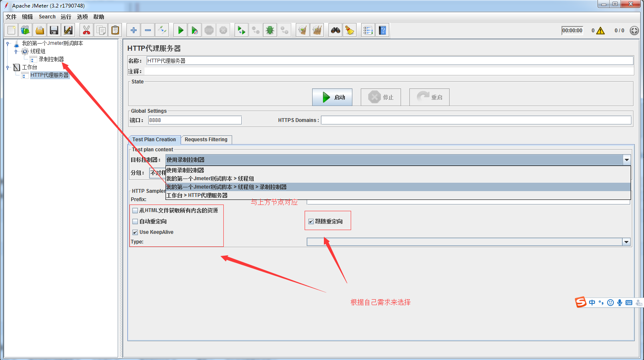Click the 启动 button

332,97
